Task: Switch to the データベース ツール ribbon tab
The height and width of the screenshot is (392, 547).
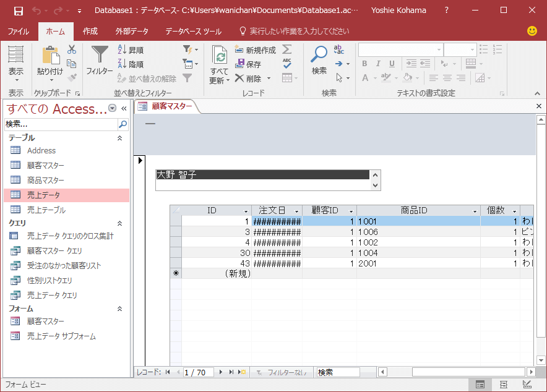Action: tap(193, 32)
